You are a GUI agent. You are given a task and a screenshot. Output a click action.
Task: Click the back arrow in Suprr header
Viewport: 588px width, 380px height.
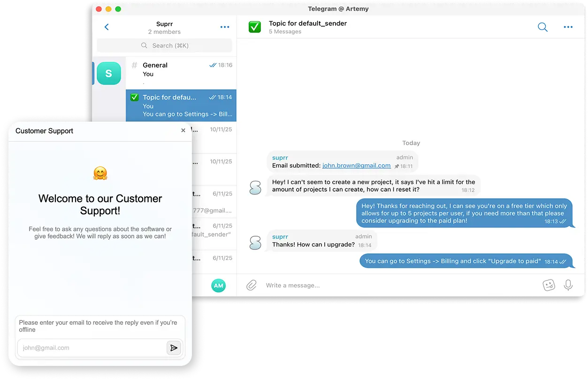point(107,27)
